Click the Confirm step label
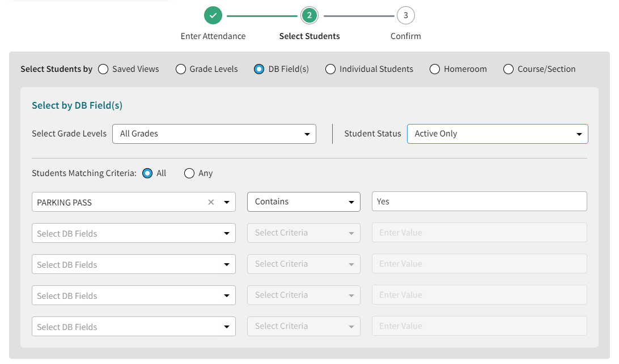Viewport: 619px width, 364px height. [x=405, y=36]
